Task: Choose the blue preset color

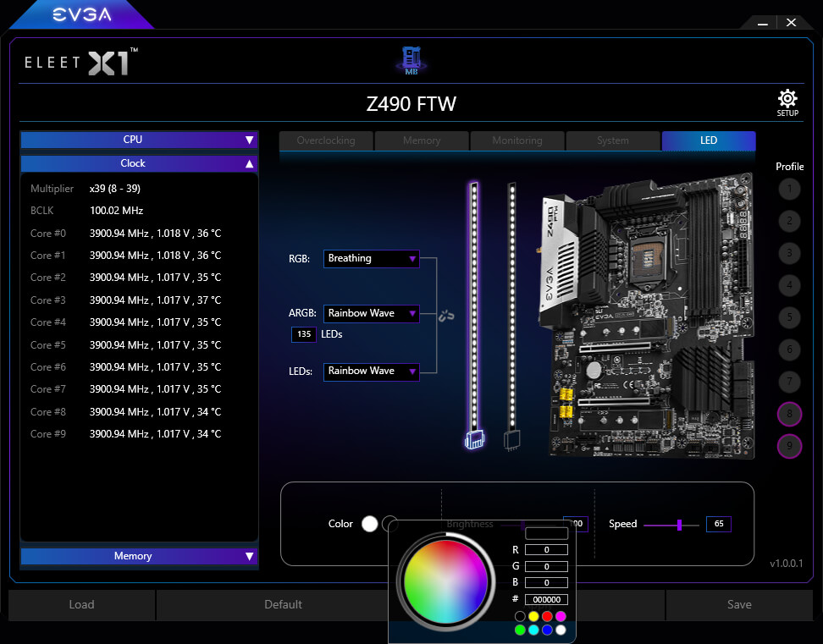Action: [547, 630]
